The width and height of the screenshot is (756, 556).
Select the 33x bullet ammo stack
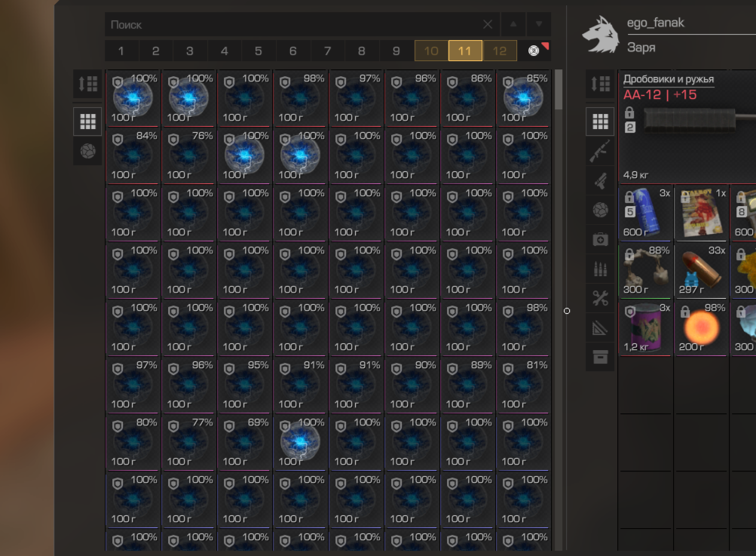click(701, 271)
